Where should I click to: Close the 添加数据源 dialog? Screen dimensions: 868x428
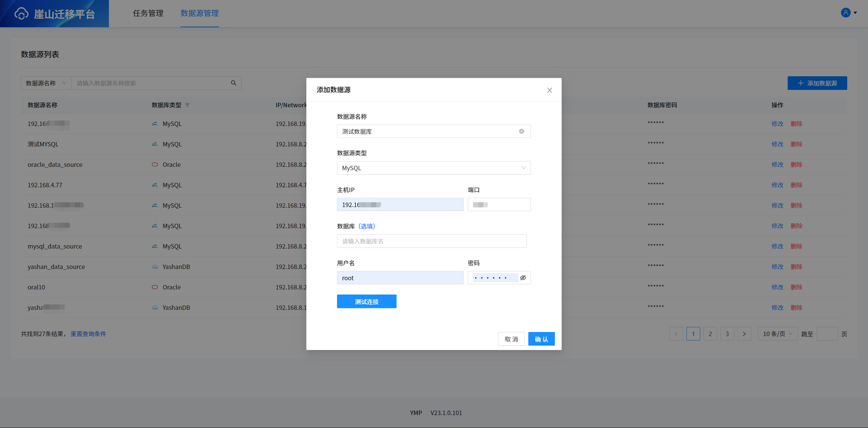pos(549,90)
